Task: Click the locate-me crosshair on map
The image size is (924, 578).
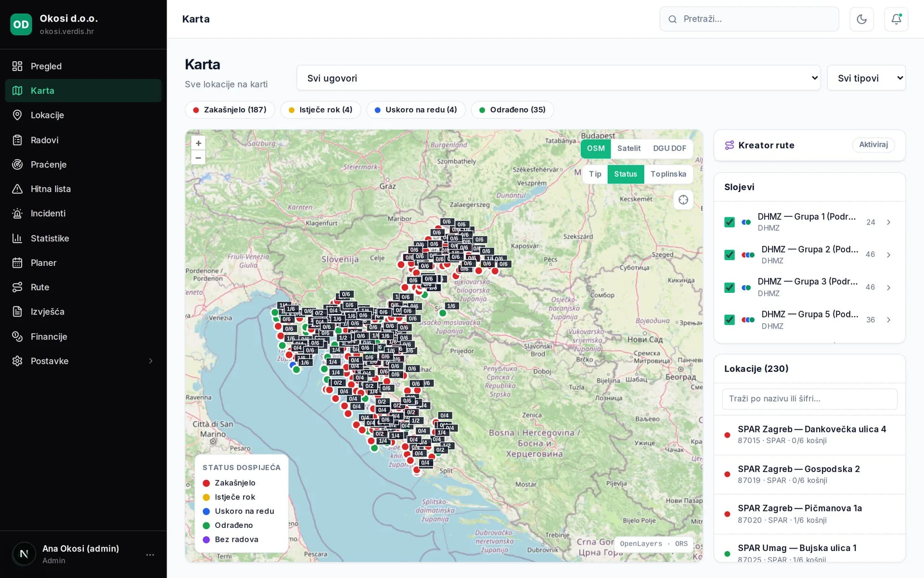Action: [683, 200]
